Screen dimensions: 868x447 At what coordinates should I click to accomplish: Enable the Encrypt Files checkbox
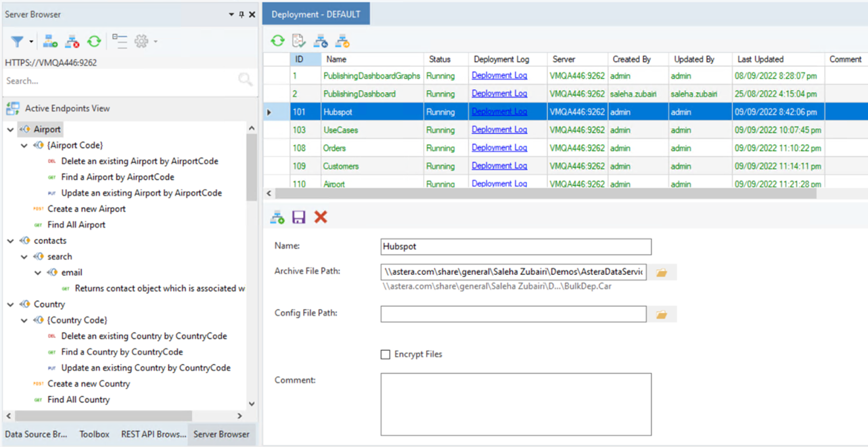pos(386,354)
